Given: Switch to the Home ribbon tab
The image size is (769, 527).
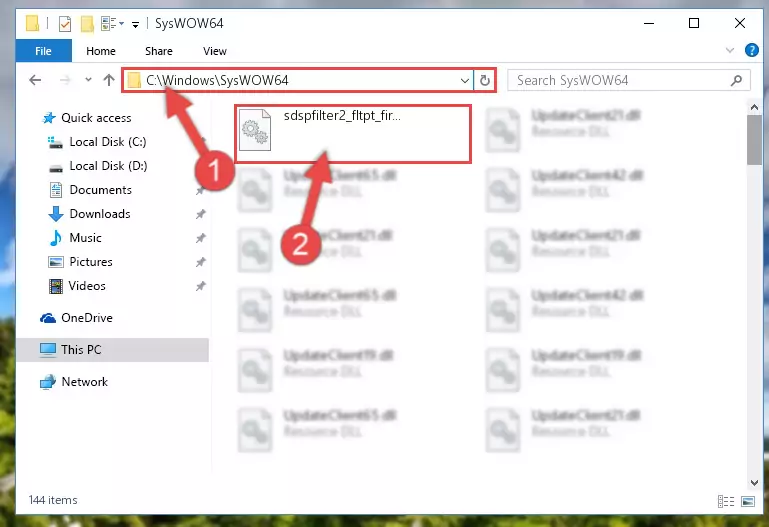Looking at the screenshot, I should [x=101, y=51].
